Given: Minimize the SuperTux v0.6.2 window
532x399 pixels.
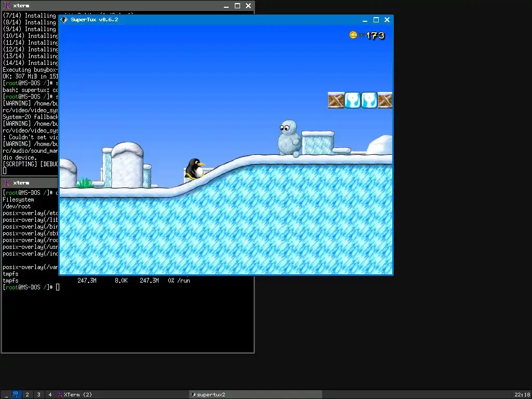Looking at the screenshot, I should pyautogui.click(x=365, y=20).
